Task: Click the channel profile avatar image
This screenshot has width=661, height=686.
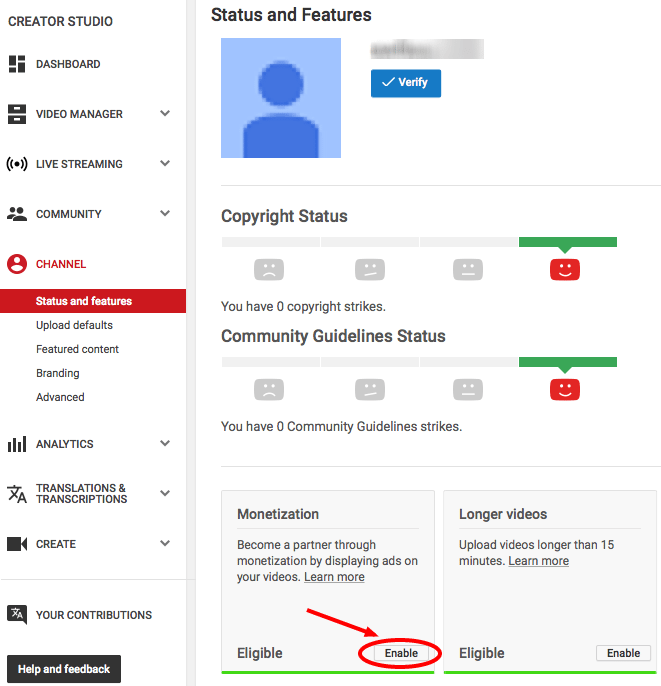Action: point(281,98)
